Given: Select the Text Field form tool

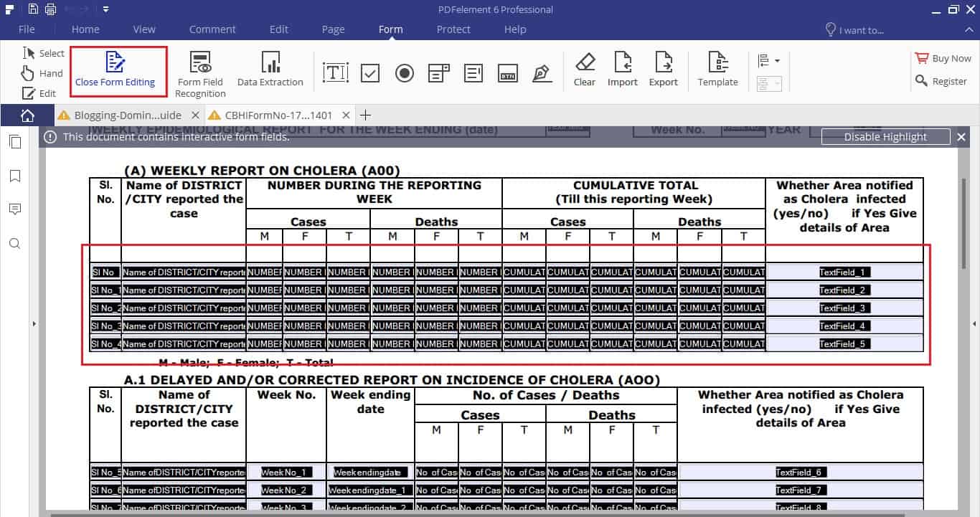Looking at the screenshot, I should (336, 72).
